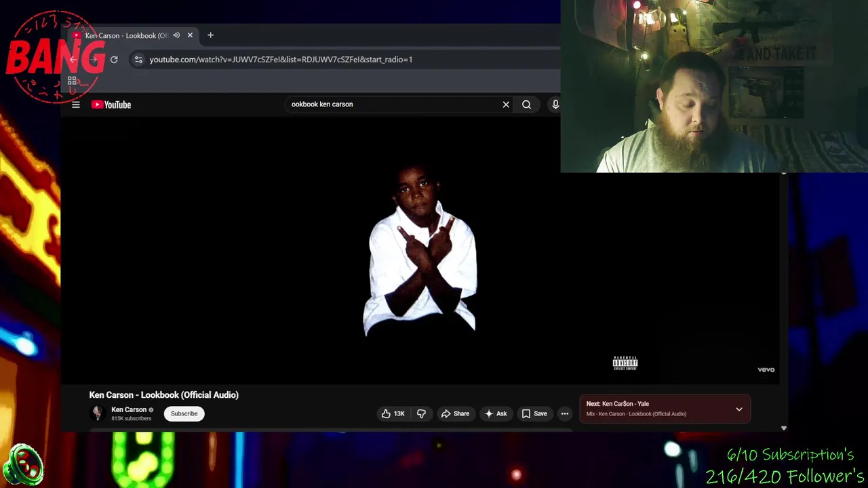Click the scrollbar down arrow of page
The height and width of the screenshot is (488, 868).
pyautogui.click(x=784, y=428)
